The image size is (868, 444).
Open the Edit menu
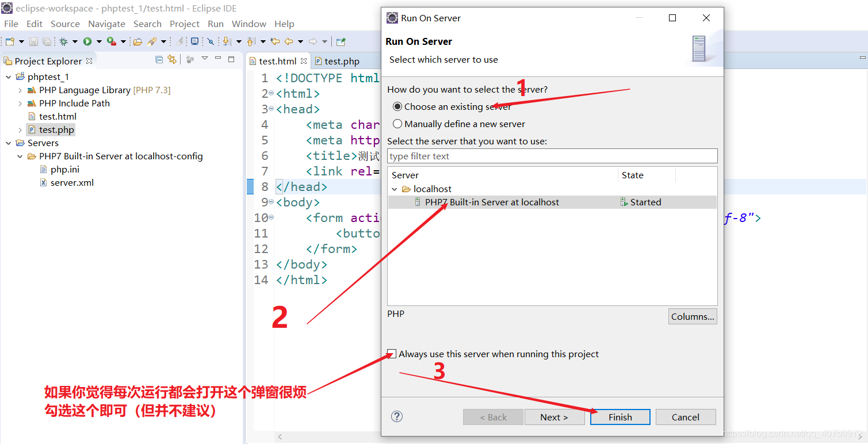click(x=35, y=24)
